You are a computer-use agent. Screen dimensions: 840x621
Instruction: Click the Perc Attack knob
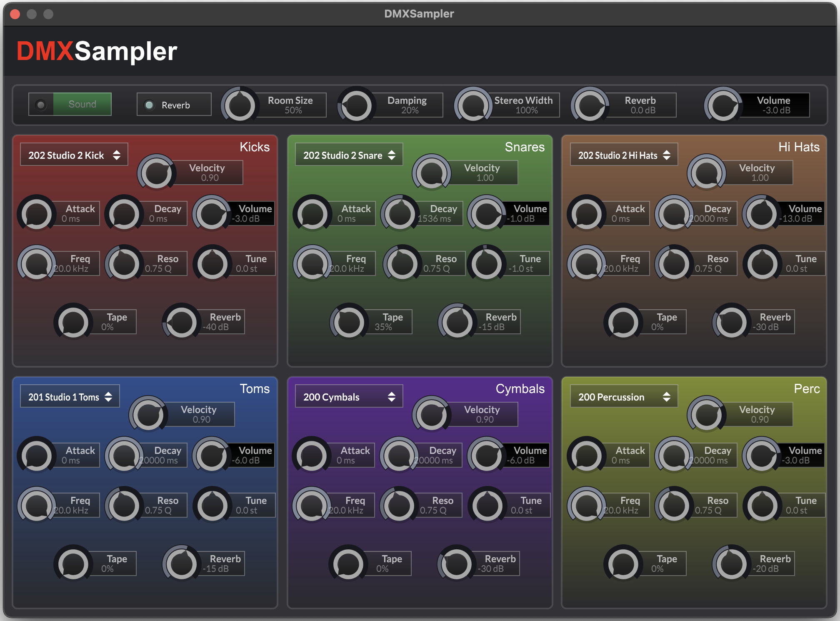pos(587,455)
